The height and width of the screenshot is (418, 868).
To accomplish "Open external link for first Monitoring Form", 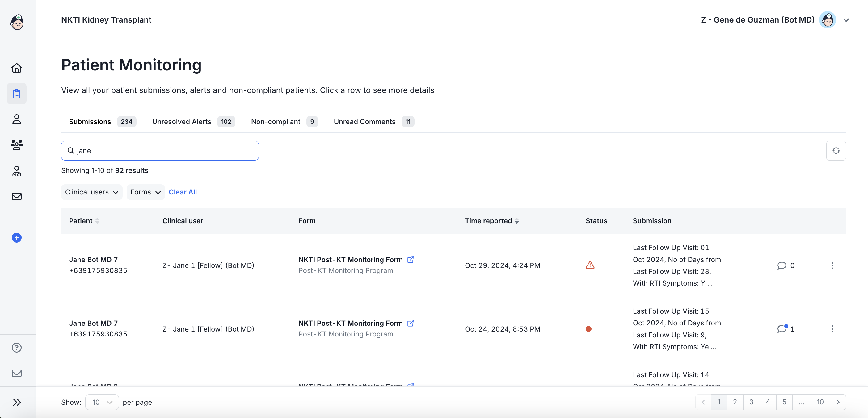I will [411, 260].
